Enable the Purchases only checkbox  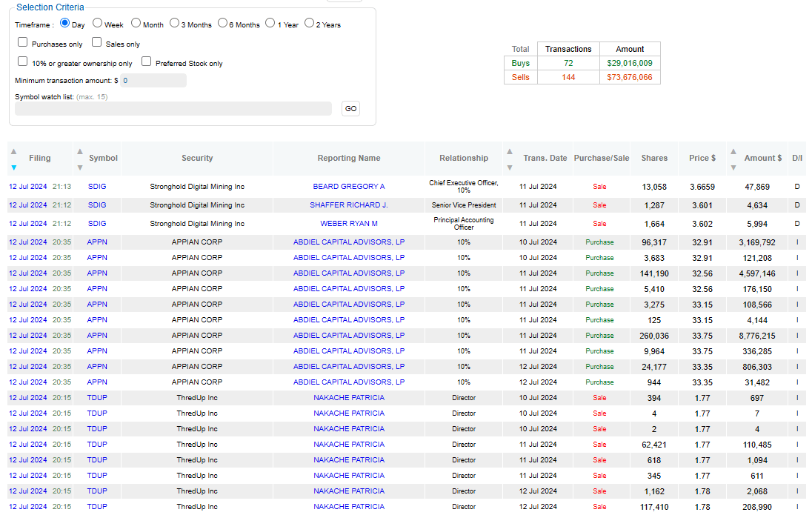(22, 41)
